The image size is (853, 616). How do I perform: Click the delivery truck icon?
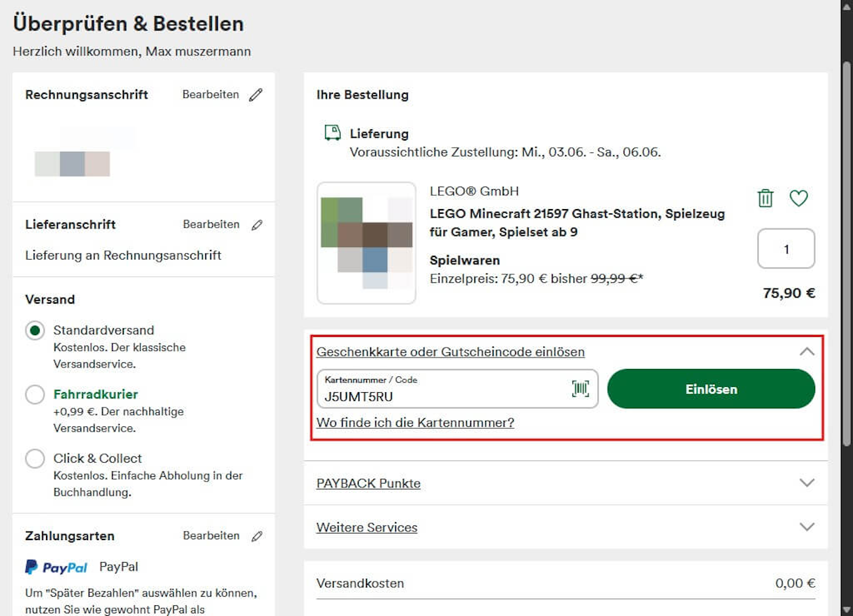point(332,133)
